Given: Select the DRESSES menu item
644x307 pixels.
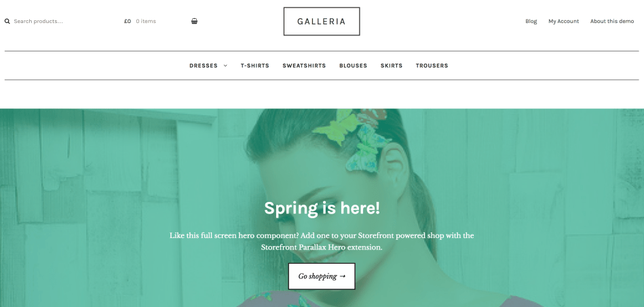Looking at the screenshot, I should [204, 66].
